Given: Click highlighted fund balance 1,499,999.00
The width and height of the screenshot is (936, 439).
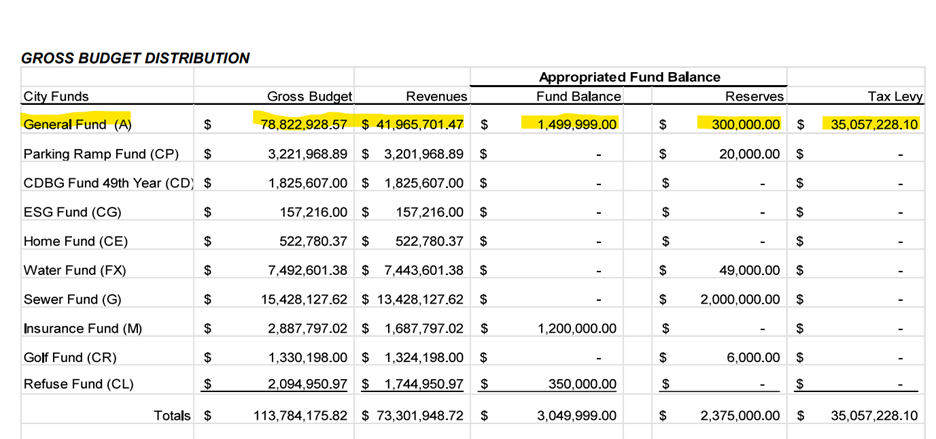Looking at the screenshot, I should point(569,125).
